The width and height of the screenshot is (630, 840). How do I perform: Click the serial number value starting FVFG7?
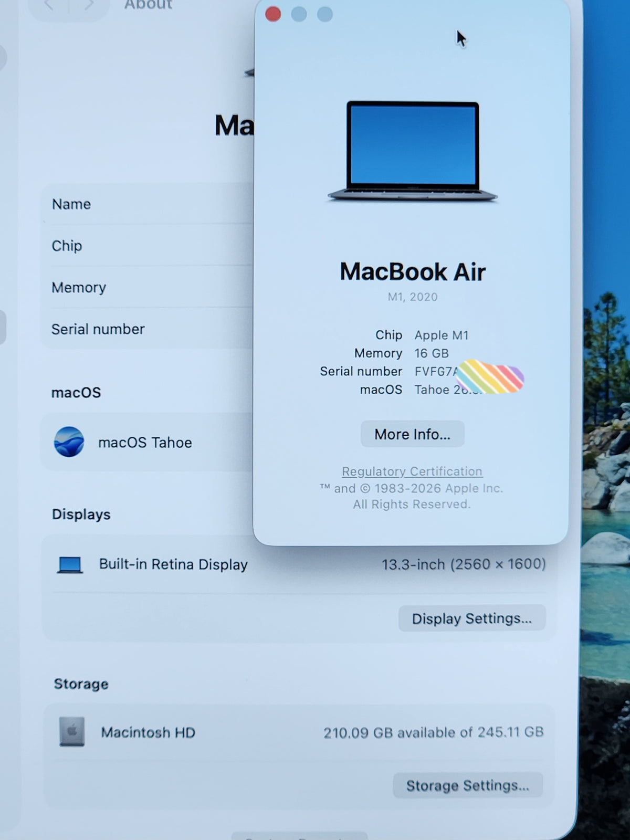coord(437,372)
